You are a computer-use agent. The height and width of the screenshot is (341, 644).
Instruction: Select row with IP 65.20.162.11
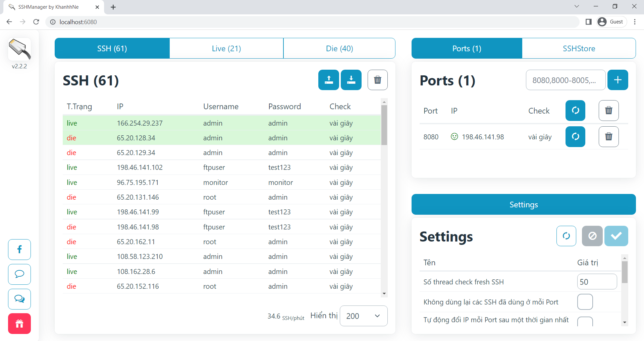222,242
